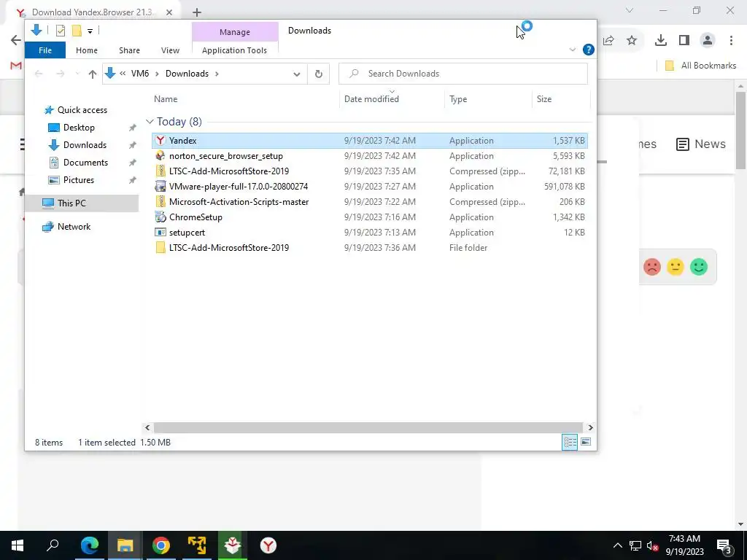Viewport: 747px width, 560px height.
Task: Show hidden system tray icons
Action: coord(617,545)
